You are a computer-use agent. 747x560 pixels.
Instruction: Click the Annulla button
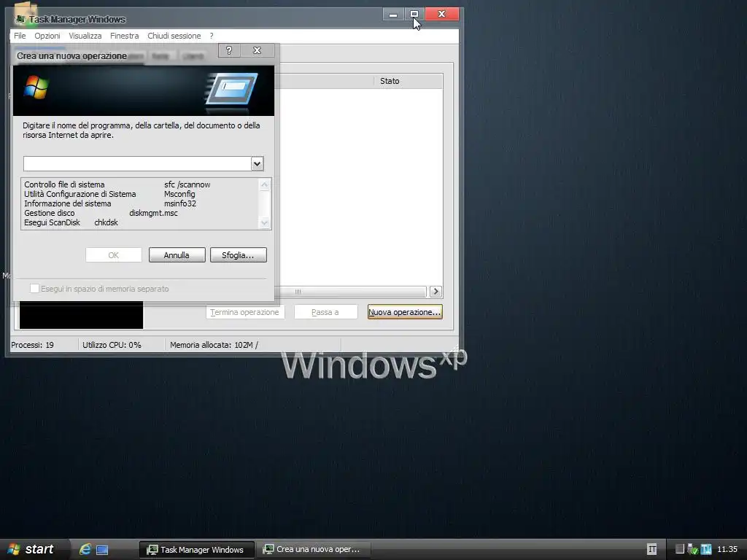pyautogui.click(x=177, y=255)
